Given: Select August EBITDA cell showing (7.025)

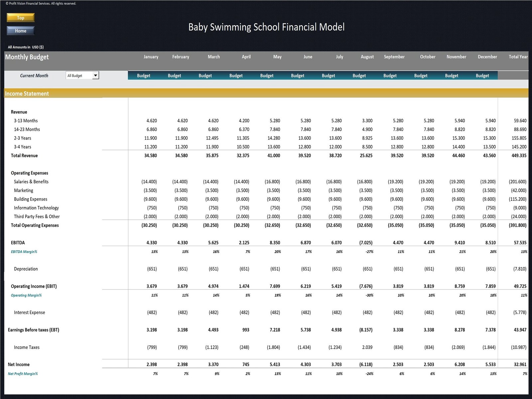Looking at the screenshot, I should [366, 243].
